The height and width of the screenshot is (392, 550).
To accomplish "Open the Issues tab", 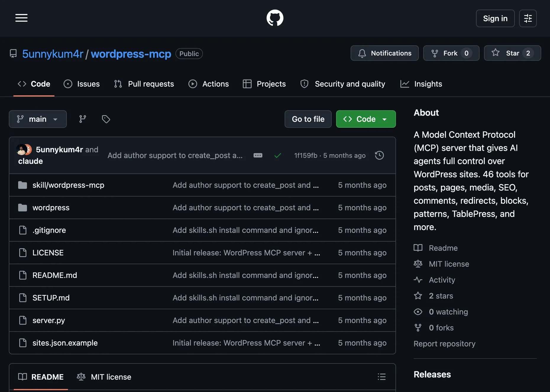I will [82, 84].
